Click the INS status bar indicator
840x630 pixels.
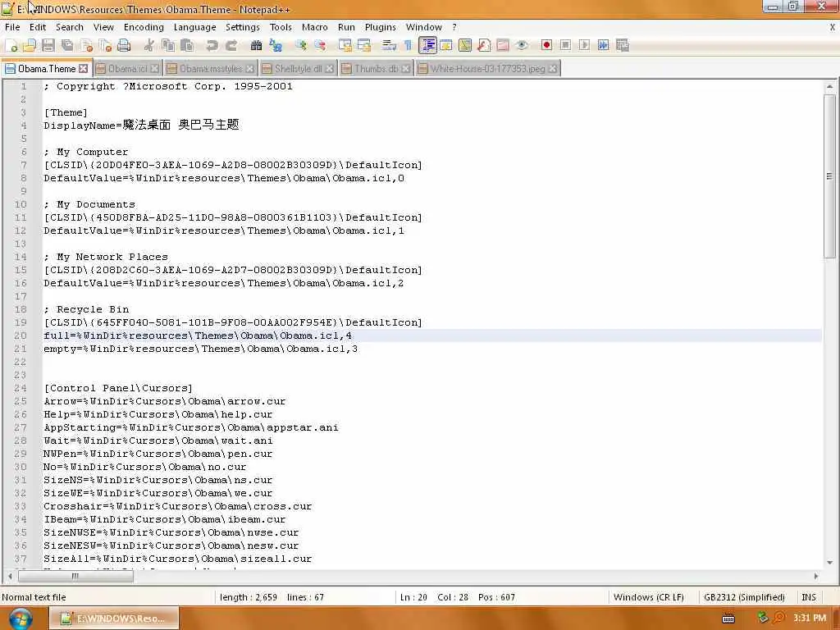point(808,597)
